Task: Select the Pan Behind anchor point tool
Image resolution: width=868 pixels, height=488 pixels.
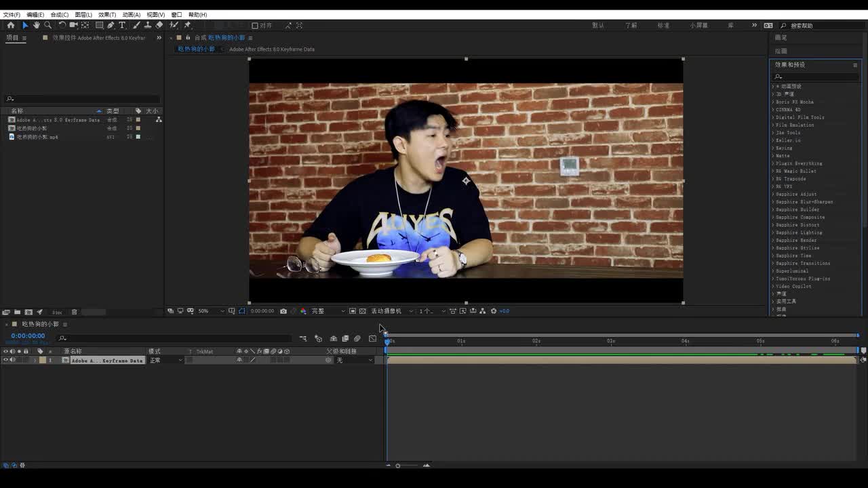Action: click(x=85, y=25)
